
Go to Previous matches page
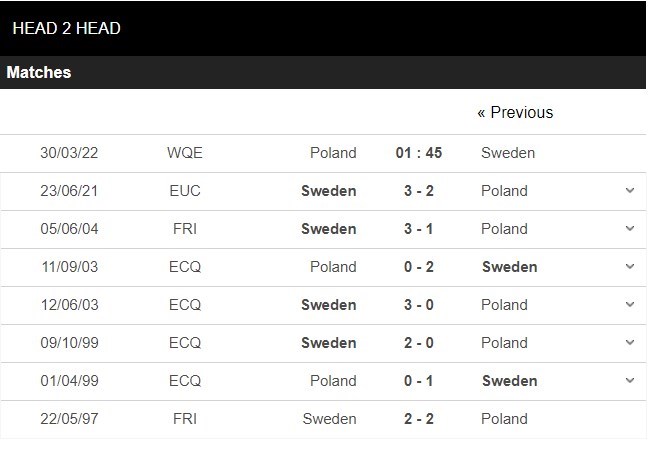pos(515,112)
